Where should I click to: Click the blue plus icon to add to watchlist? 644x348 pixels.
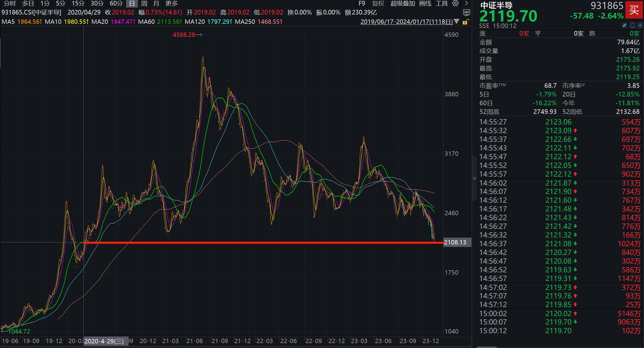pos(640,26)
